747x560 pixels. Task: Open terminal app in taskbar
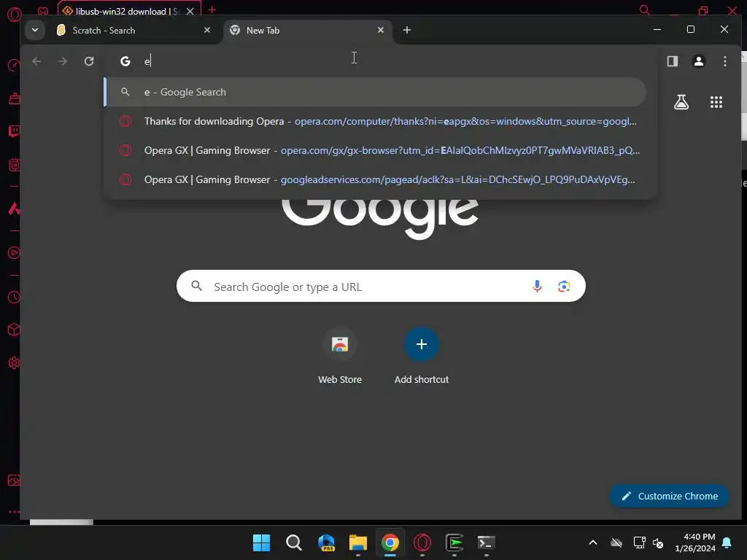pyautogui.click(x=486, y=542)
